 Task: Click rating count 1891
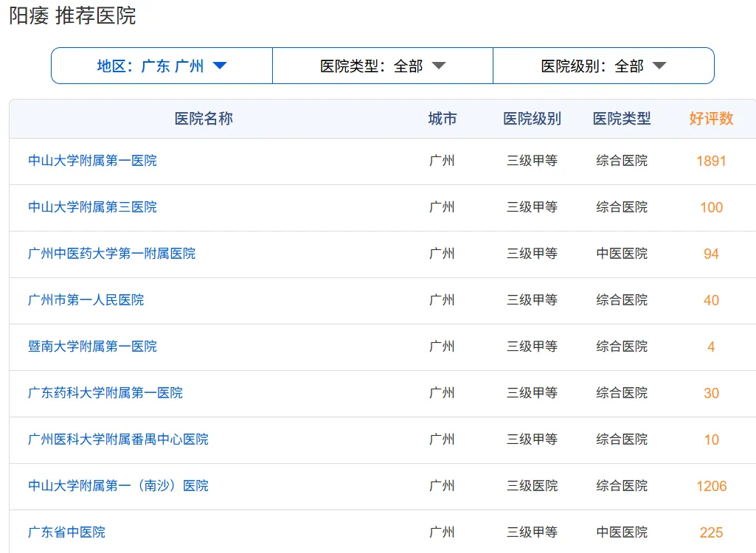point(711,161)
